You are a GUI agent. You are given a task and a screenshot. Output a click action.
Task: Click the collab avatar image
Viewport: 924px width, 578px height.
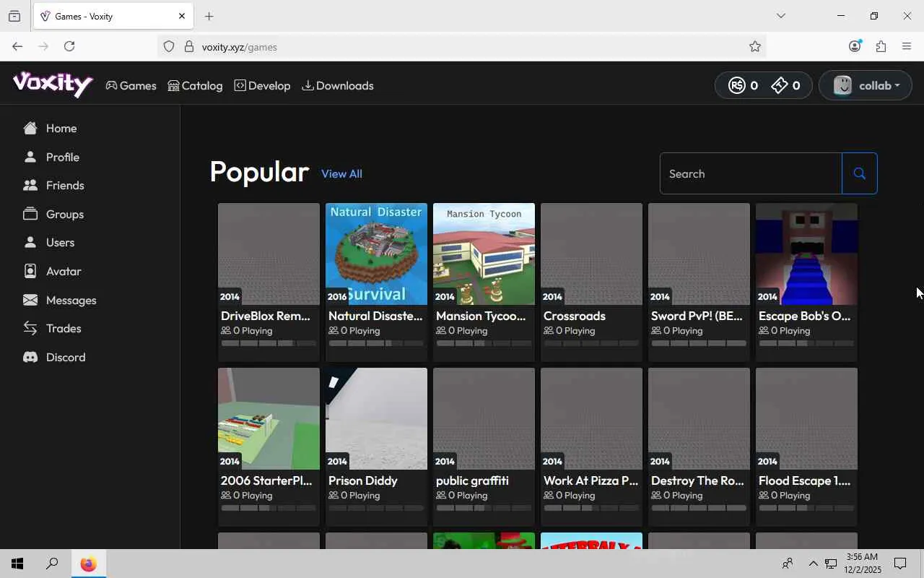(x=842, y=85)
